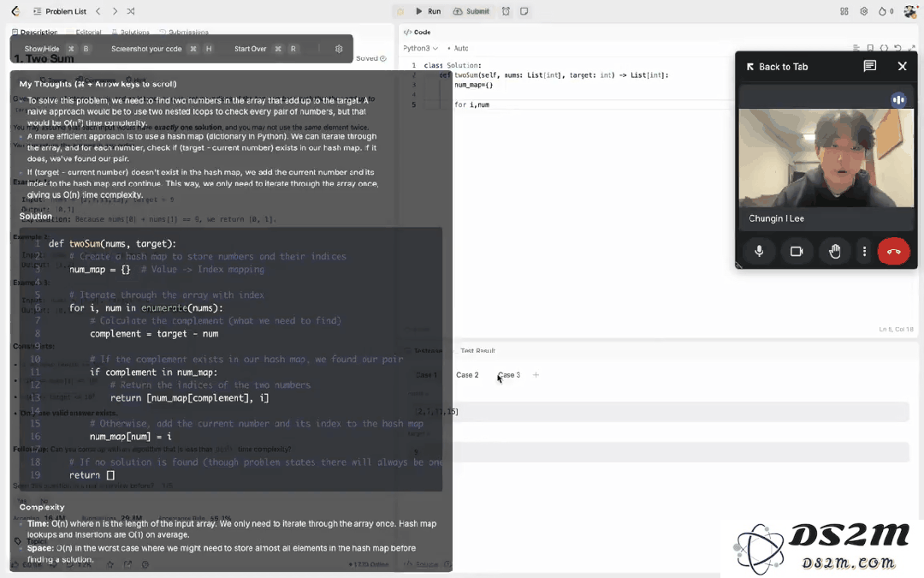Click the nums test case input field

pyautogui.click(x=660, y=412)
